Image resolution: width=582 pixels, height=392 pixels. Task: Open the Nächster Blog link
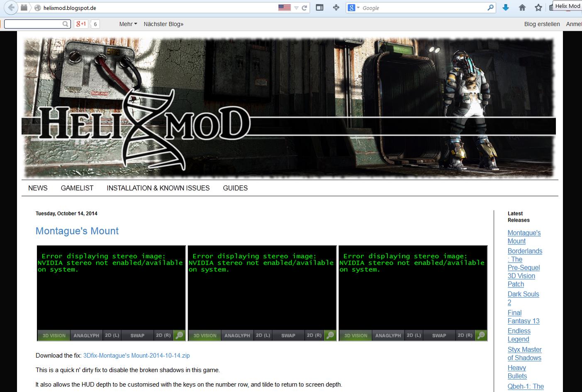(163, 24)
